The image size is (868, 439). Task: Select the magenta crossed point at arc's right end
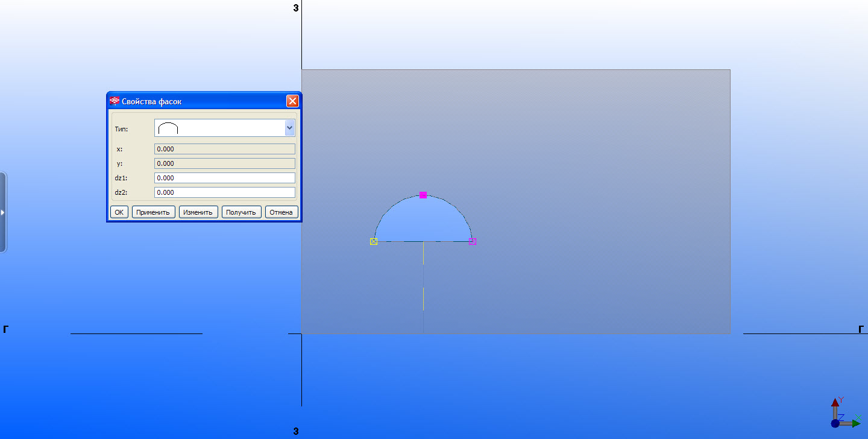click(473, 241)
